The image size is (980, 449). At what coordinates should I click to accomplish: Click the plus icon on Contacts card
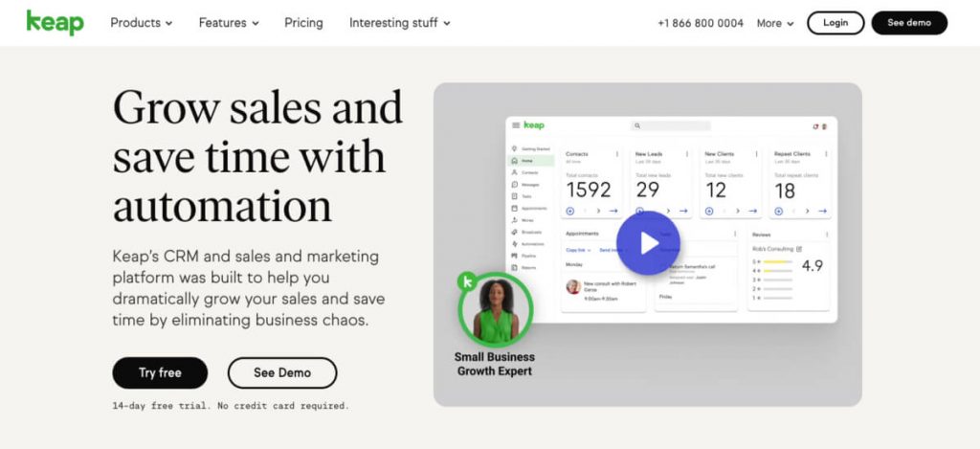tap(570, 211)
